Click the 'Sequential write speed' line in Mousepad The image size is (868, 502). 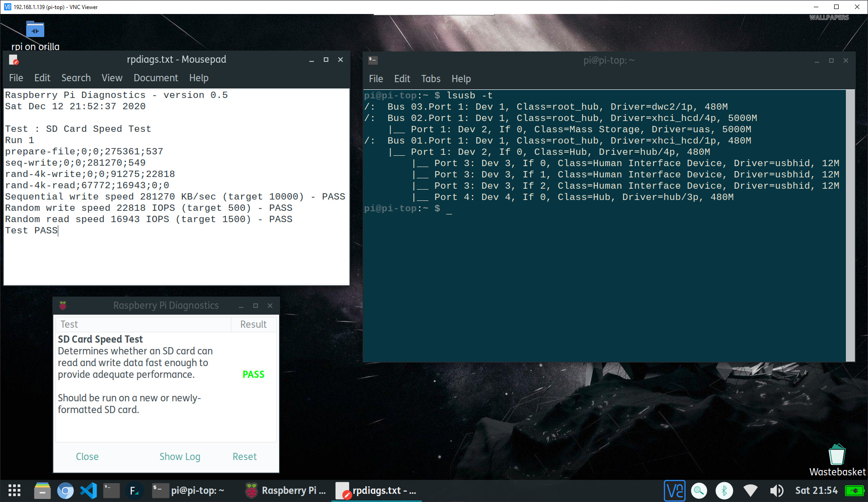tap(175, 197)
